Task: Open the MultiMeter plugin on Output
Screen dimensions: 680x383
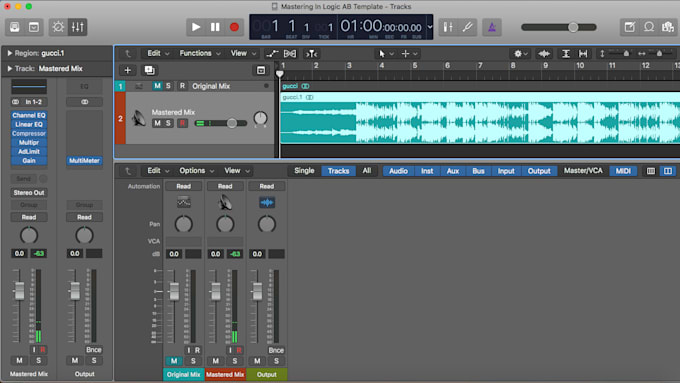Action: pyautogui.click(x=84, y=160)
